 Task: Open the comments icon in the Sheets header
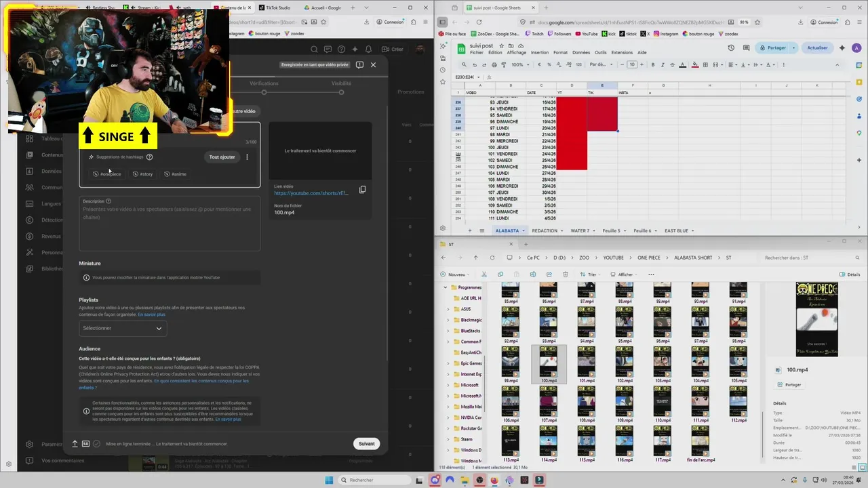point(747,48)
